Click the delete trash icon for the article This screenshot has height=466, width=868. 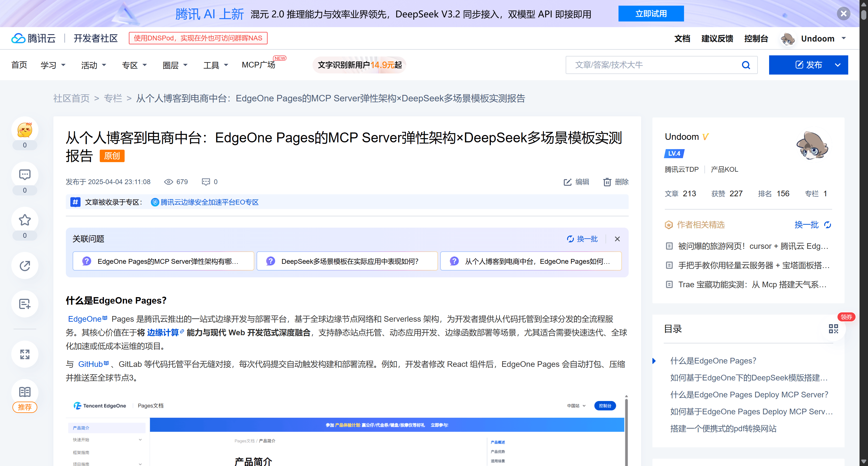[607, 182]
